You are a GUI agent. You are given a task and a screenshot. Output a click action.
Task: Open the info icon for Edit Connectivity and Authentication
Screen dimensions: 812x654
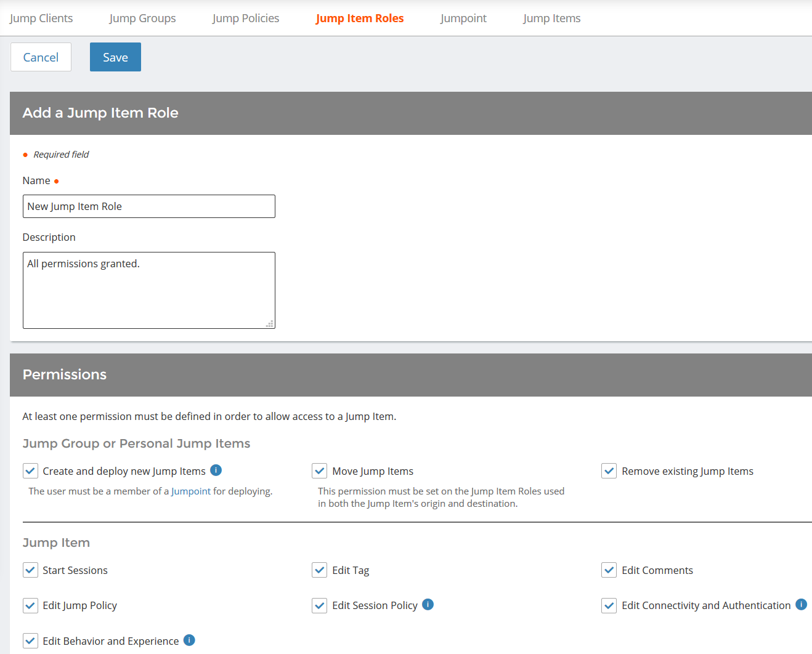click(x=801, y=604)
